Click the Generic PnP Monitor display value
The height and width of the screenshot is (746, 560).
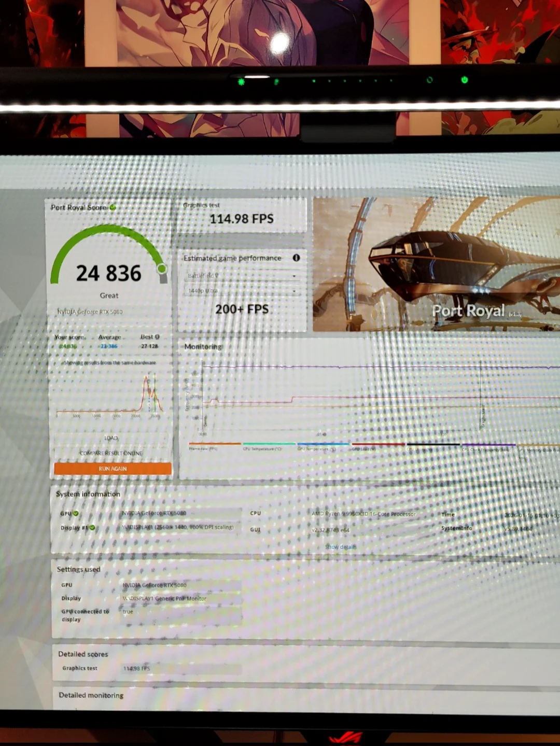164,598
